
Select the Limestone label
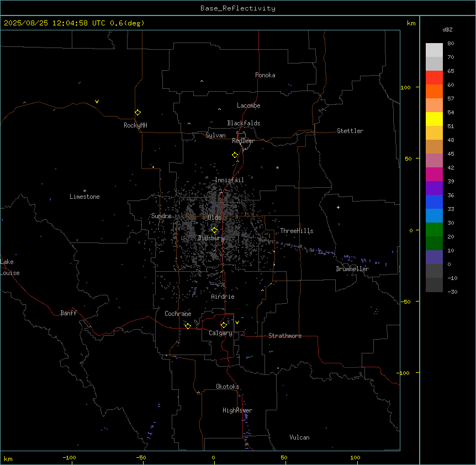[x=84, y=197]
